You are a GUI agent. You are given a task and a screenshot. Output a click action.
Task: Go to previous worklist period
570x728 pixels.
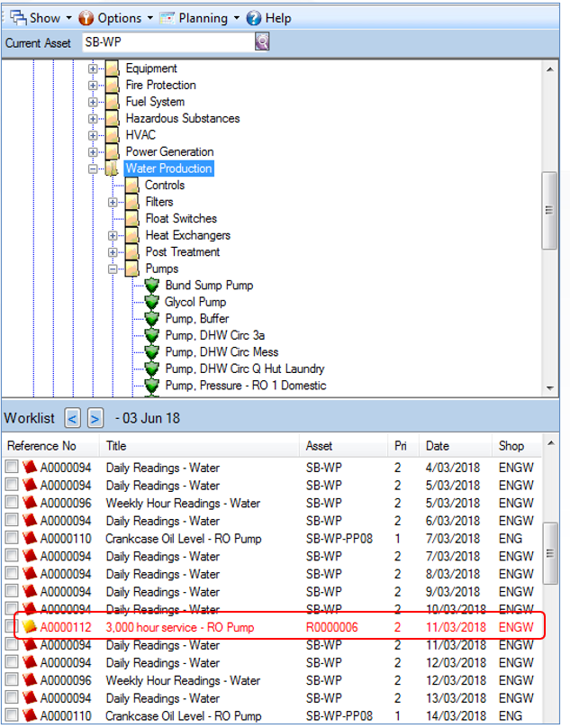[72, 418]
